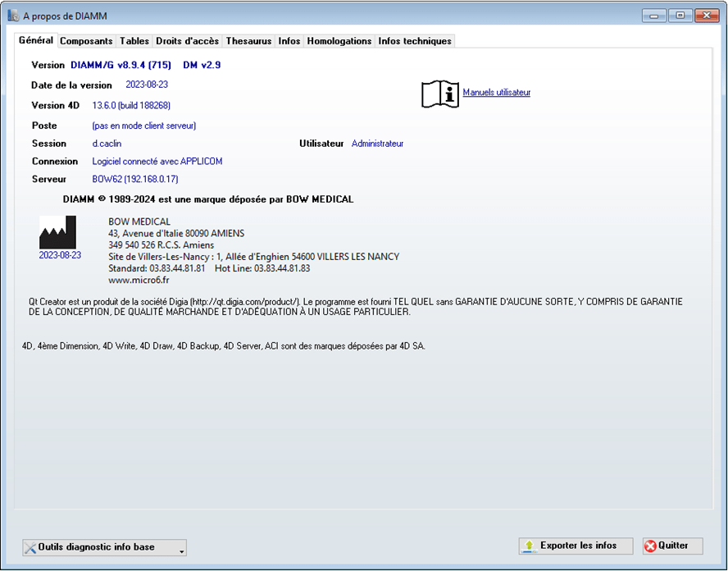Click the 4D SA trademarks notice line
Screen dimensions: 728x571
[x=223, y=346]
